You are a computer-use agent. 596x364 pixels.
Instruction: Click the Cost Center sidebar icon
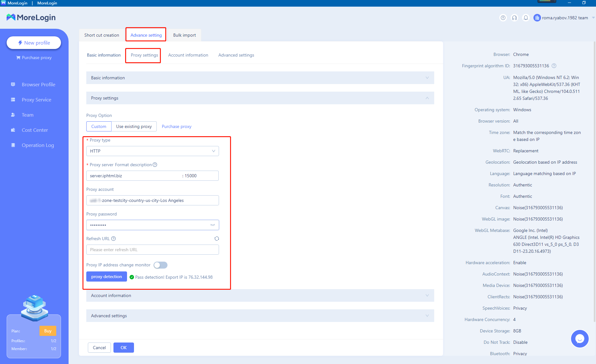pyautogui.click(x=13, y=130)
